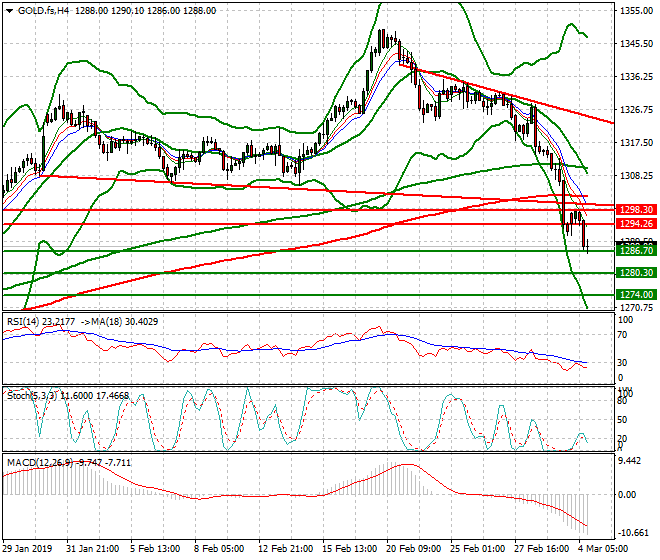Click the -10.661 MACD scale value
The image size is (660, 560).
[633, 533]
